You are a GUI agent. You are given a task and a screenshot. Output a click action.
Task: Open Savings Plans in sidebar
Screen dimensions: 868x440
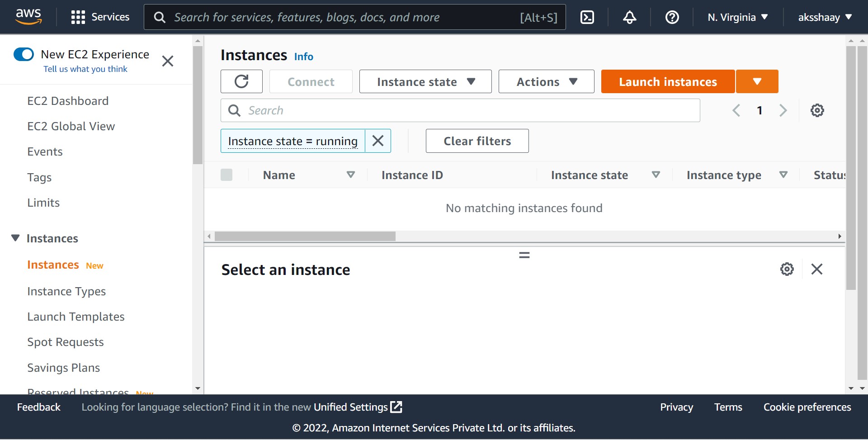click(x=64, y=368)
